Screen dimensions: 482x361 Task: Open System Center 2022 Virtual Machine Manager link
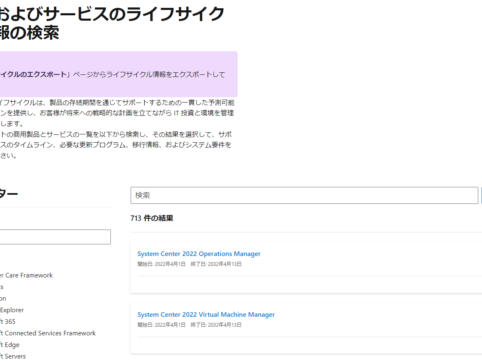click(x=206, y=314)
